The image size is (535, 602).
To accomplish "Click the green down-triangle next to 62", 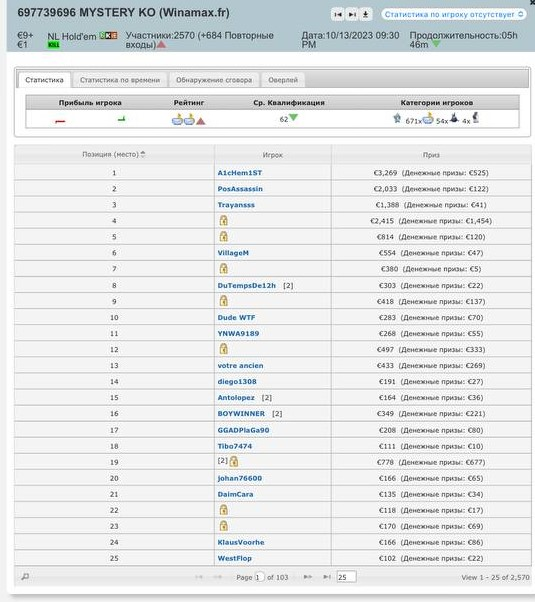I will click(x=294, y=117).
